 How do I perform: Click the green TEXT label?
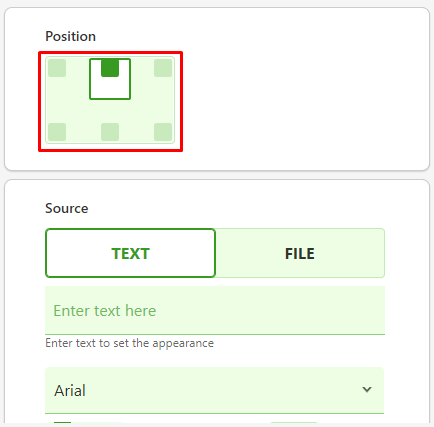(x=130, y=254)
